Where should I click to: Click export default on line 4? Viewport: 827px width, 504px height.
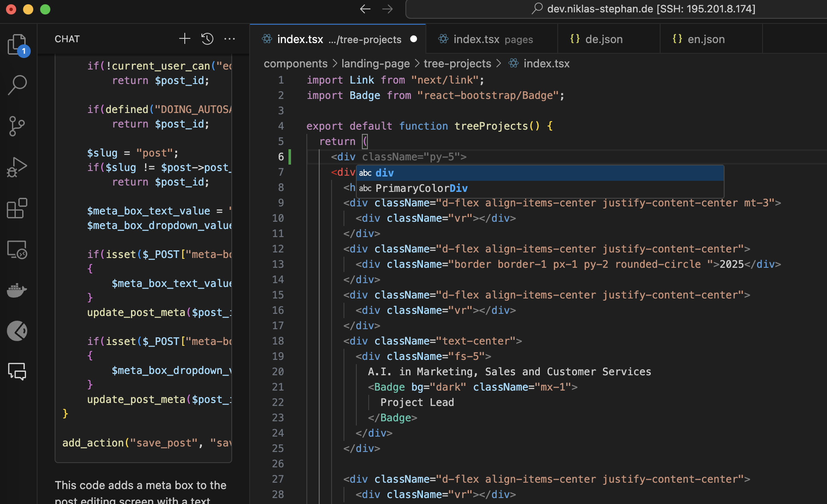click(x=349, y=126)
